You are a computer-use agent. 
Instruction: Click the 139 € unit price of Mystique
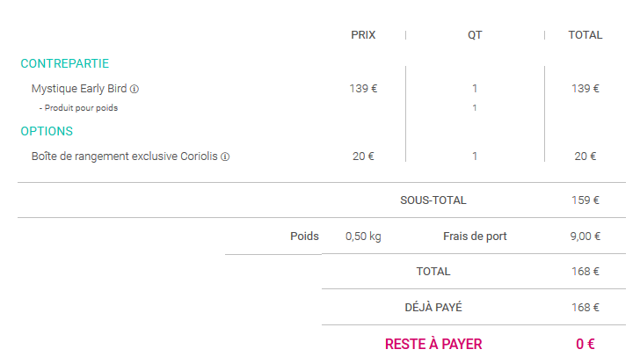[363, 89]
